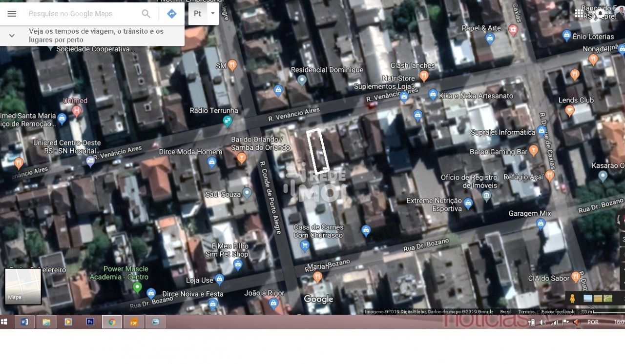Click the Baron Gaming Bar pin
625x364 pixels.
pos(534,150)
